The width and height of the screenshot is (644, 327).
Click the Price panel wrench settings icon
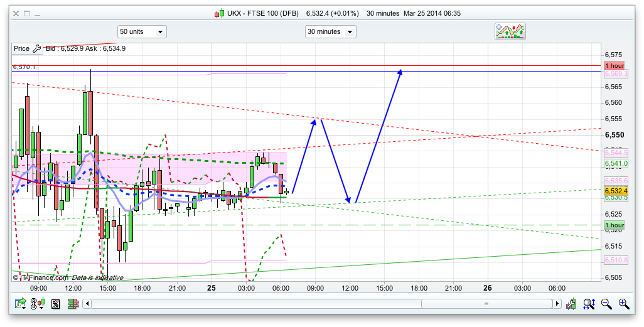point(36,48)
